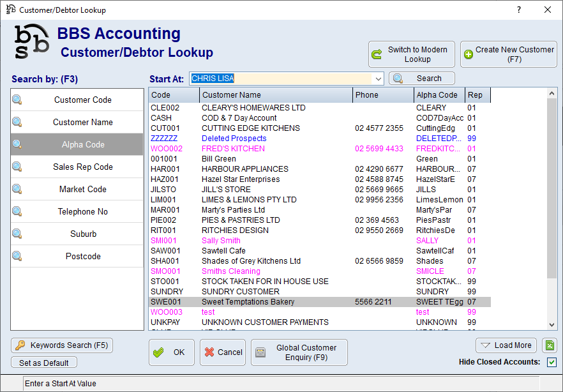The image size is (563, 392).
Task: Click into the Start At text field
Action: (x=280, y=79)
